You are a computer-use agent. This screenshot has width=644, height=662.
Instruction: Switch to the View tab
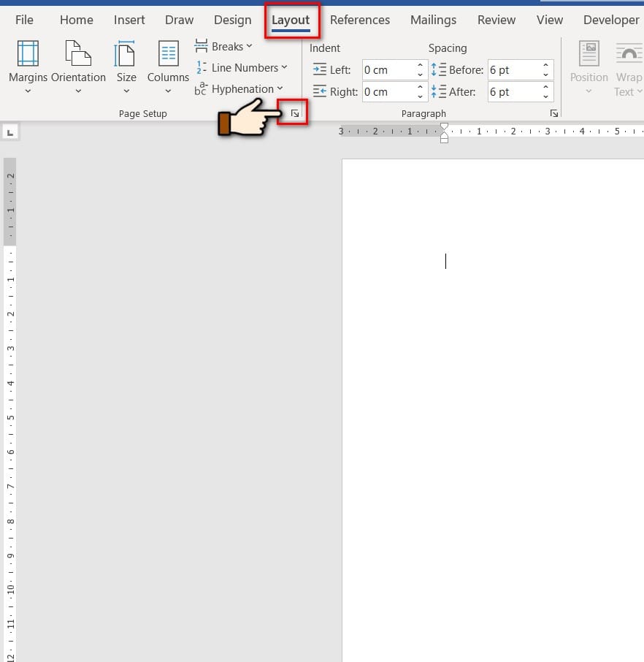[x=550, y=20]
